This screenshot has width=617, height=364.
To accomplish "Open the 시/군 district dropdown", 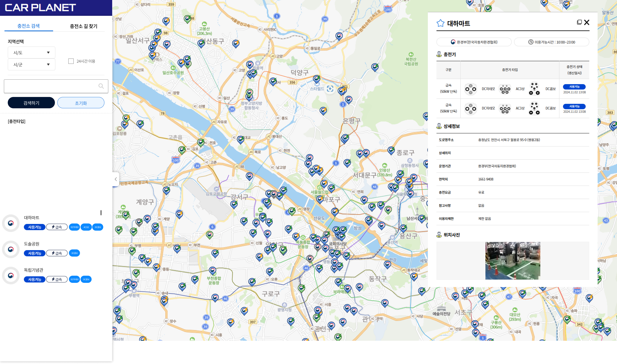I will [31, 64].
